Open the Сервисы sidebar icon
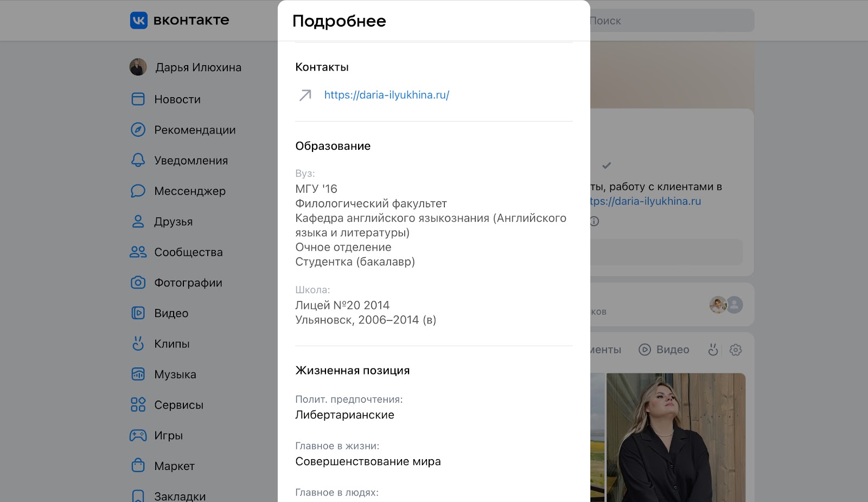The image size is (868, 502). [x=138, y=404]
